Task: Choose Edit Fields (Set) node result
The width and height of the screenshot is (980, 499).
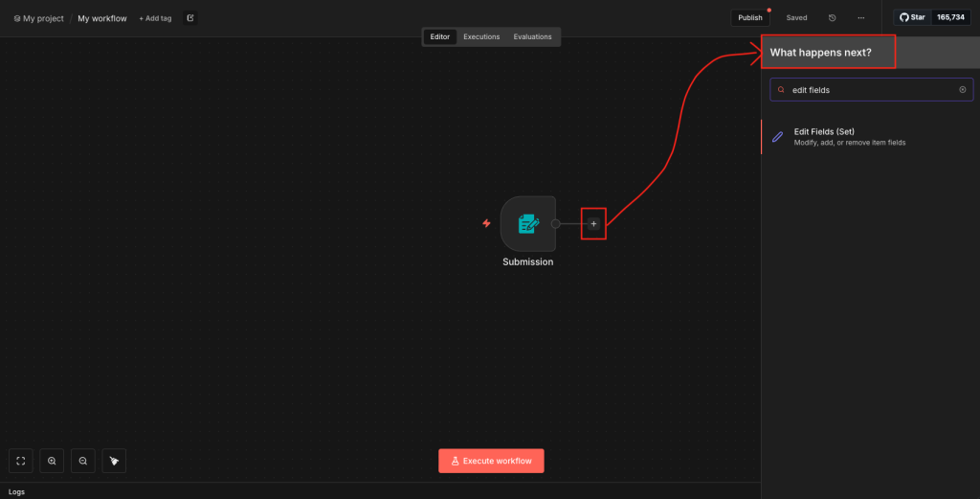Action: pyautogui.click(x=850, y=137)
